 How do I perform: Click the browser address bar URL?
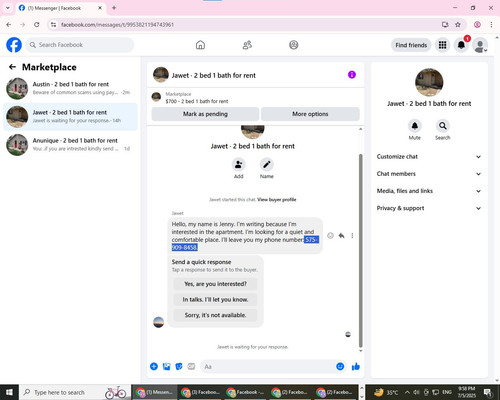click(x=117, y=25)
